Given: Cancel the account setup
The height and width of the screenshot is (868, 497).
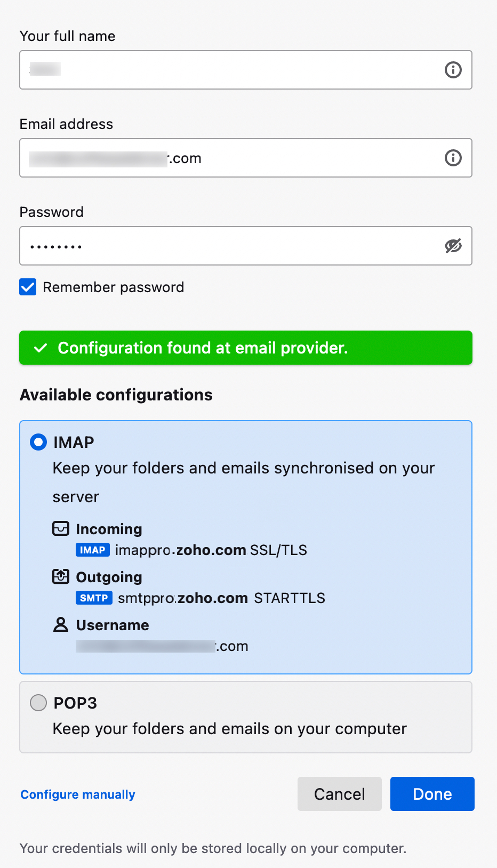Looking at the screenshot, I should (x=339, y=794).
